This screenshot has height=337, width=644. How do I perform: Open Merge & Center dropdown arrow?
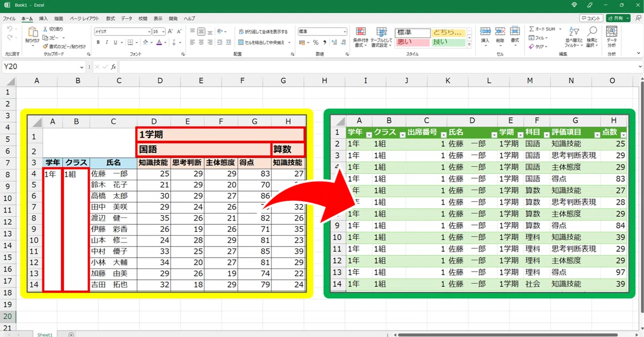pyautogui.click(x=289, y=42)
